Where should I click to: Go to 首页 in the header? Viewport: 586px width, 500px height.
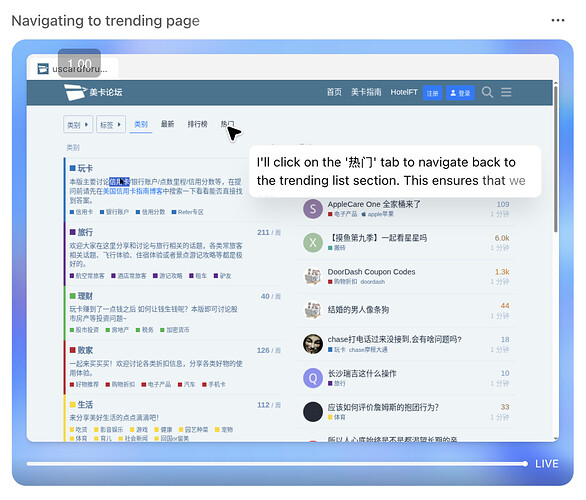tap(334, 92)
